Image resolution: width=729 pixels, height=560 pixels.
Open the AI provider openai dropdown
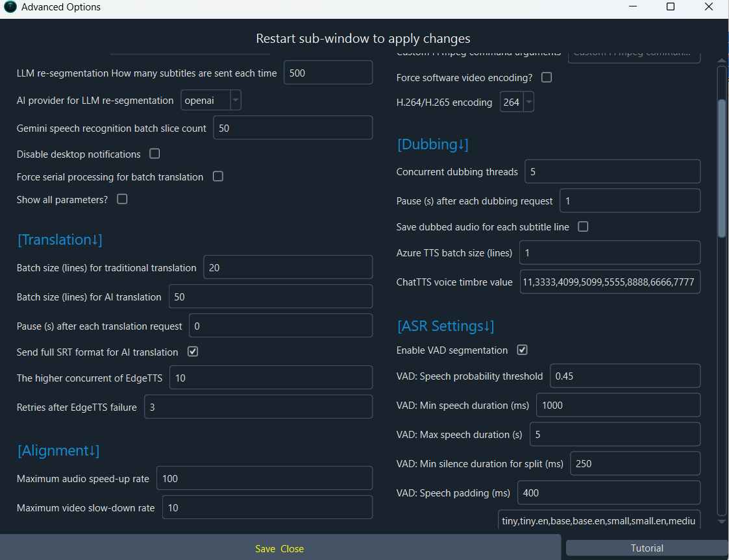pos(211,101)
